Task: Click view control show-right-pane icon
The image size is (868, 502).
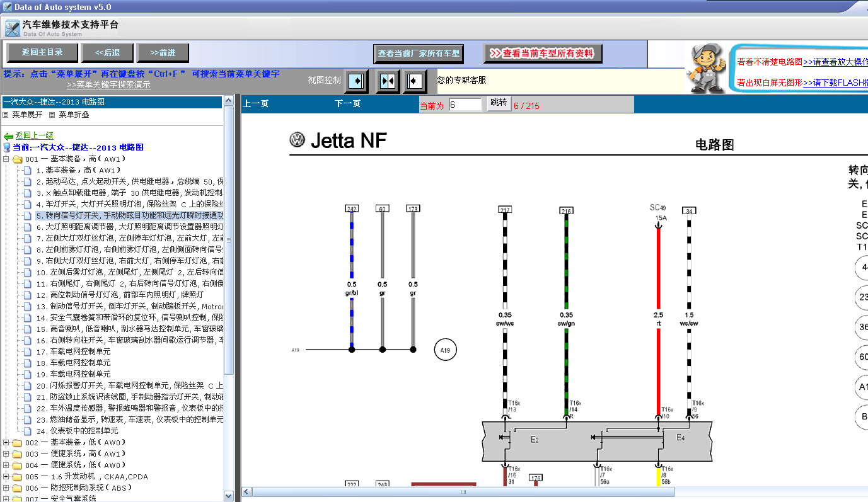Action: (356, 81)
